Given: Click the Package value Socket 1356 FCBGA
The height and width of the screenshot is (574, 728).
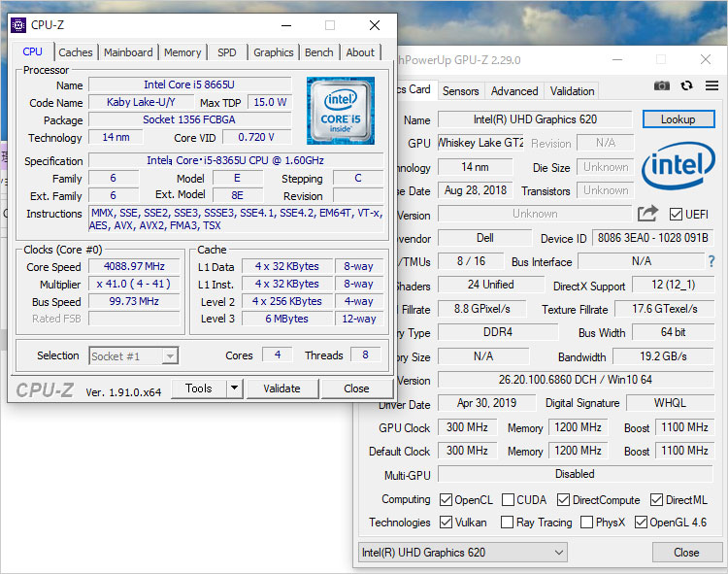Looking at the screenshot, I should coord(189,119).
